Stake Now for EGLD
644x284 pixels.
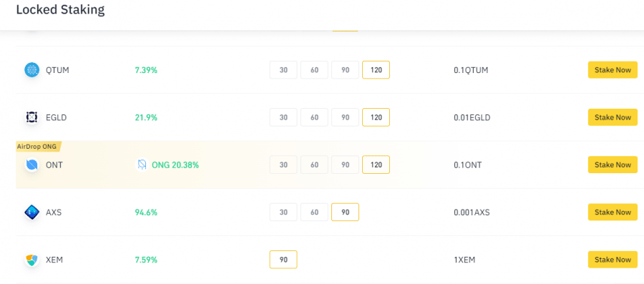(x=613, y=117)
